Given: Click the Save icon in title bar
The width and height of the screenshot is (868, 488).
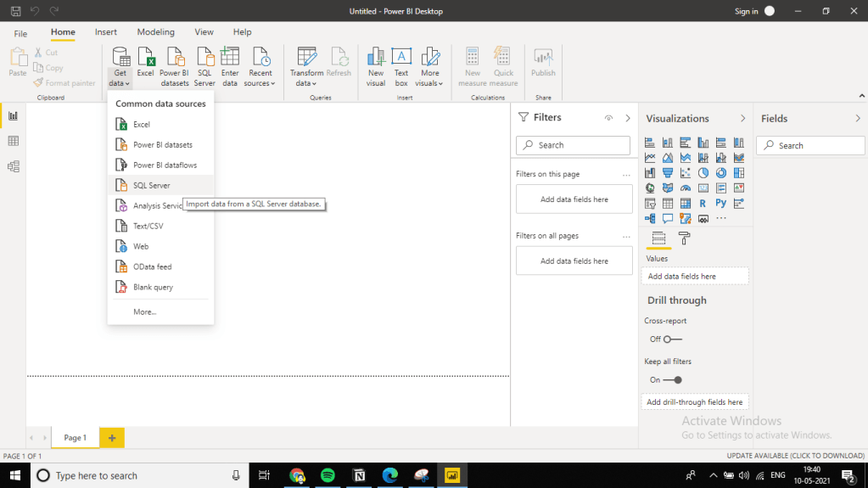Looking at the screenshot, I should point(16,11).
